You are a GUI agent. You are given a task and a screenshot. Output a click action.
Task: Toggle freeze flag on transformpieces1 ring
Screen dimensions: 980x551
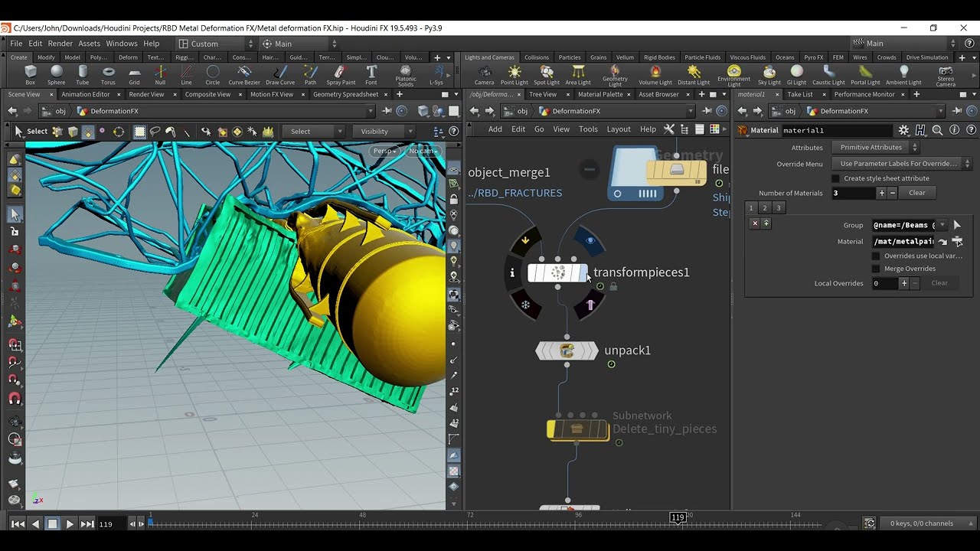pos(525,305)
